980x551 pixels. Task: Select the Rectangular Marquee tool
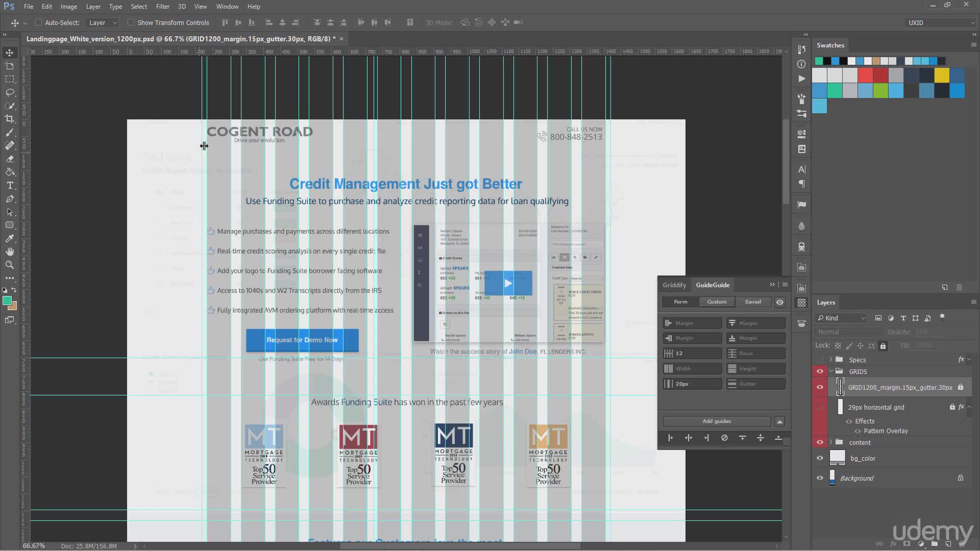click(x=10, y=79)
